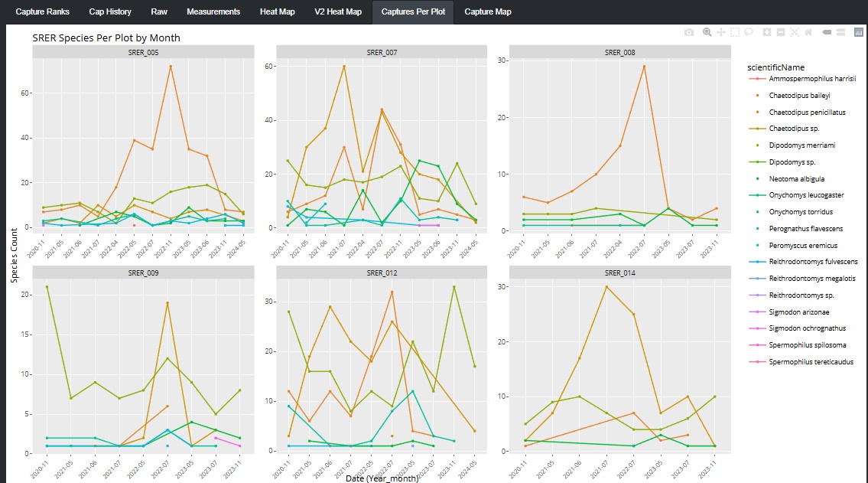Hide Dipodomys merriami series via legend
The width and height of the screenshot is (868, 483).
tap(802, 145)
